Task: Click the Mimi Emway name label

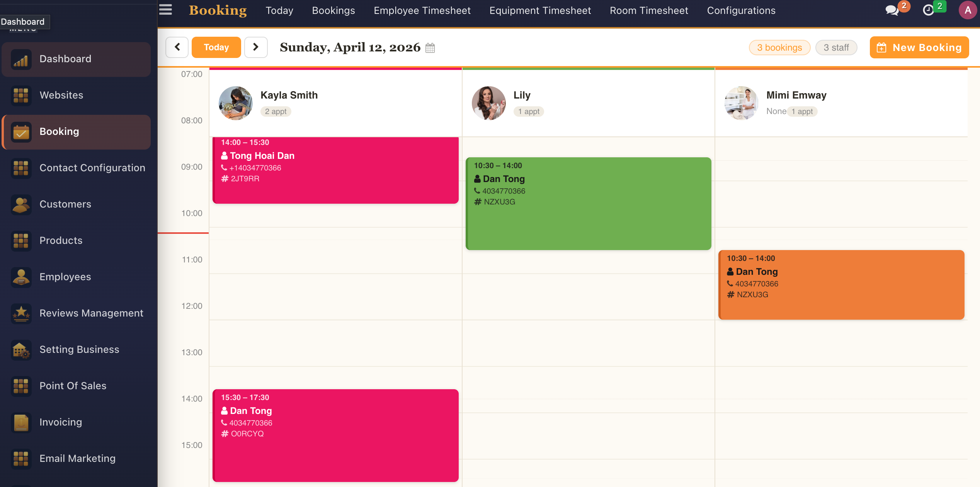Action: (x=796, y=95)
